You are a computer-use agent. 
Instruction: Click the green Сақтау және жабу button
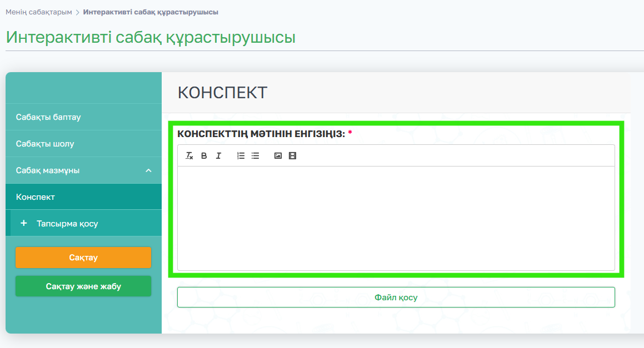click(83, 286)
